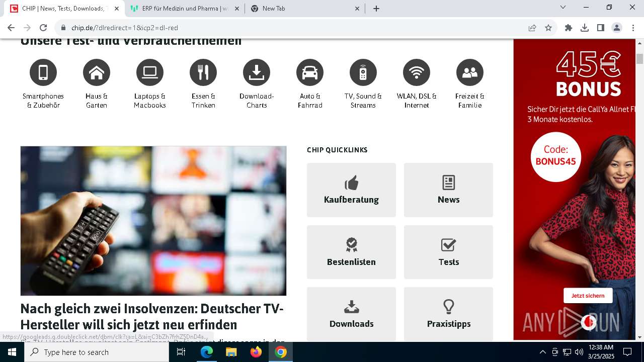Open the Kaufberatung quicklink tile

(351, 190)
